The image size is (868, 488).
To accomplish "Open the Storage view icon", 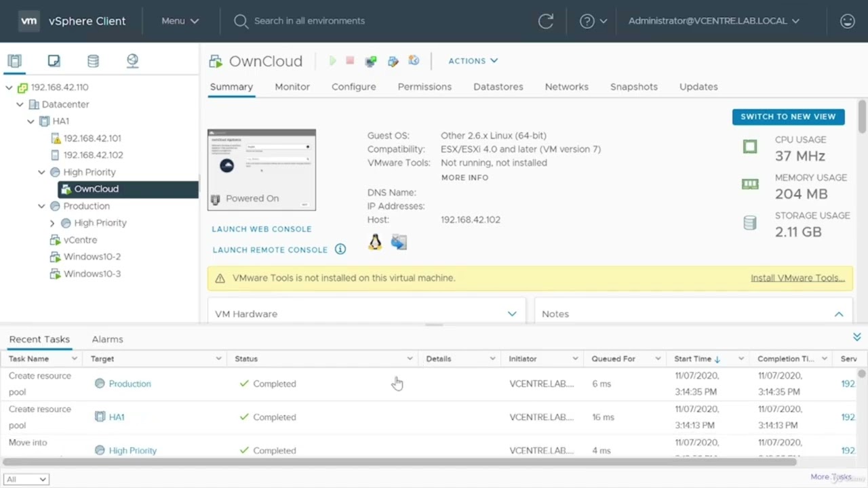I will 93,61.
